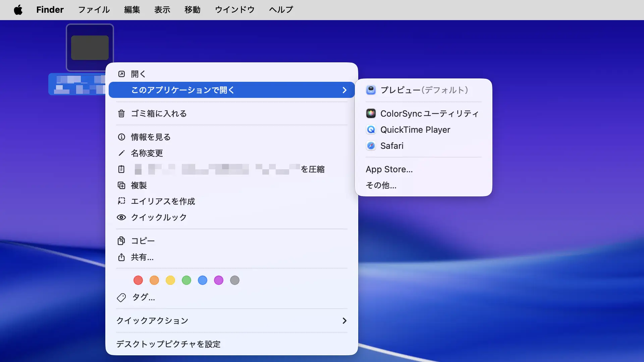Apply the red color tag
644x362 pixels.
coord(138,280)
